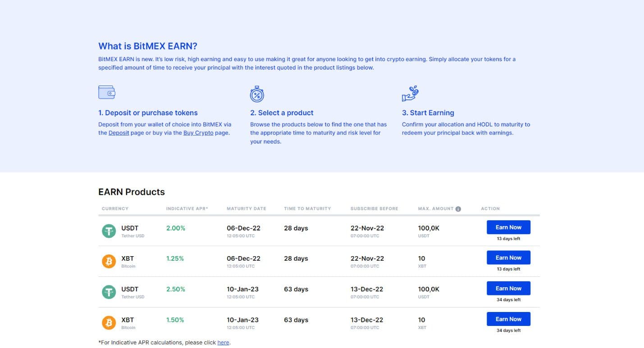The width and height of the screenshot is (644, 348).
Task: Click '34 days left' under USDT 2.50% Earn Now
Action: click(508, 300)
